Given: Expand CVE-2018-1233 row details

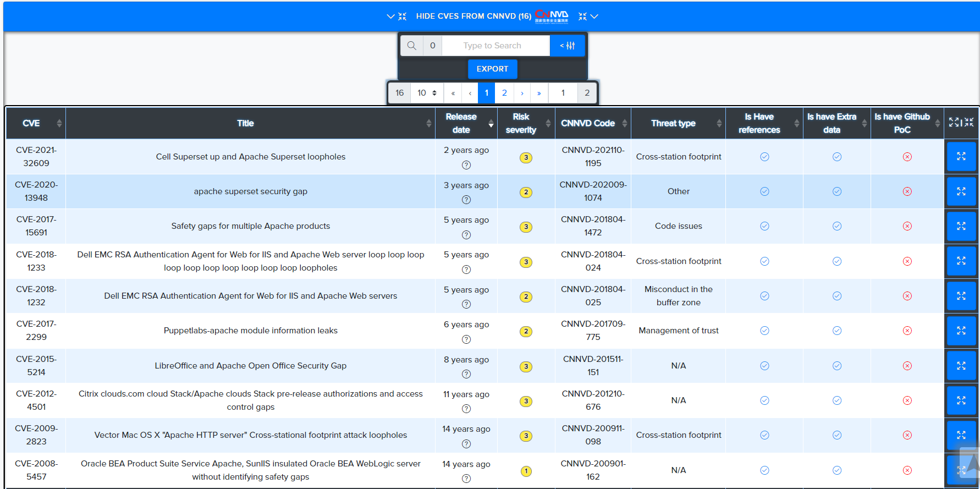Looking at the screenshot, I should click(961, 261).
